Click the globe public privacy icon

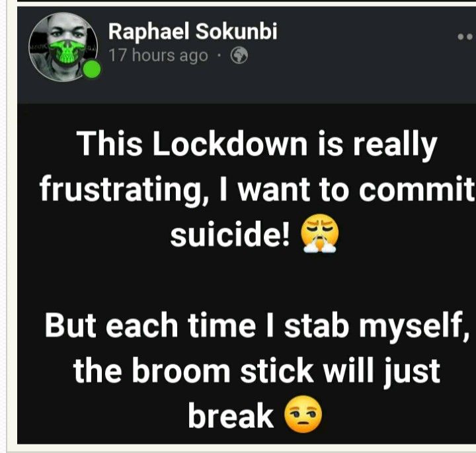coord(239,56)
